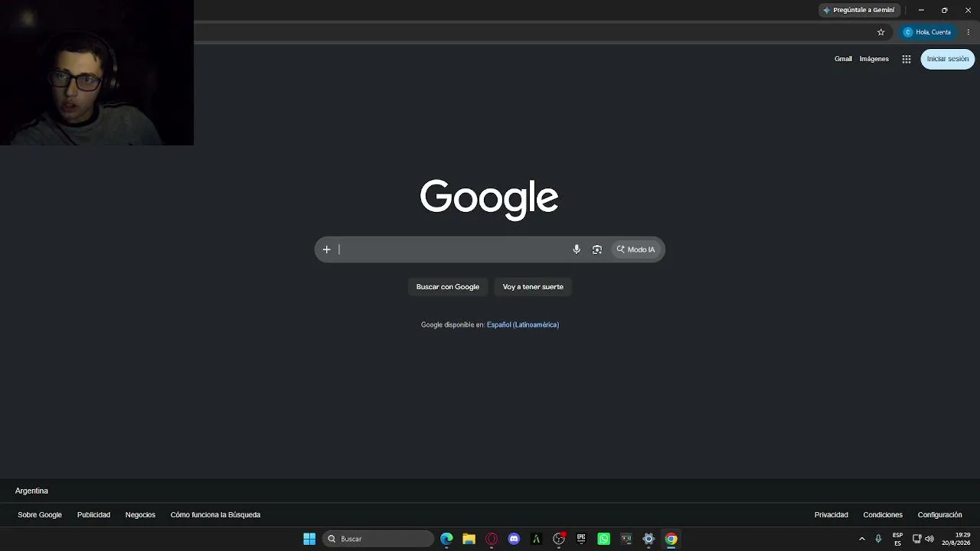The width and height of the screenshot is (980, 551).
Task: Open the Chrome three-dot menu
Action: 969,32
